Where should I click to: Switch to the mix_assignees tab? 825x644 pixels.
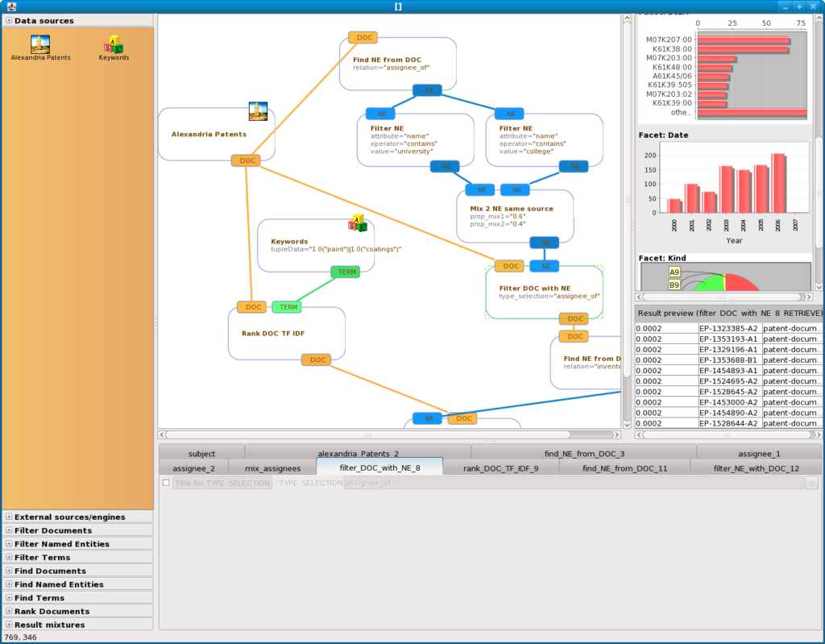272,468
